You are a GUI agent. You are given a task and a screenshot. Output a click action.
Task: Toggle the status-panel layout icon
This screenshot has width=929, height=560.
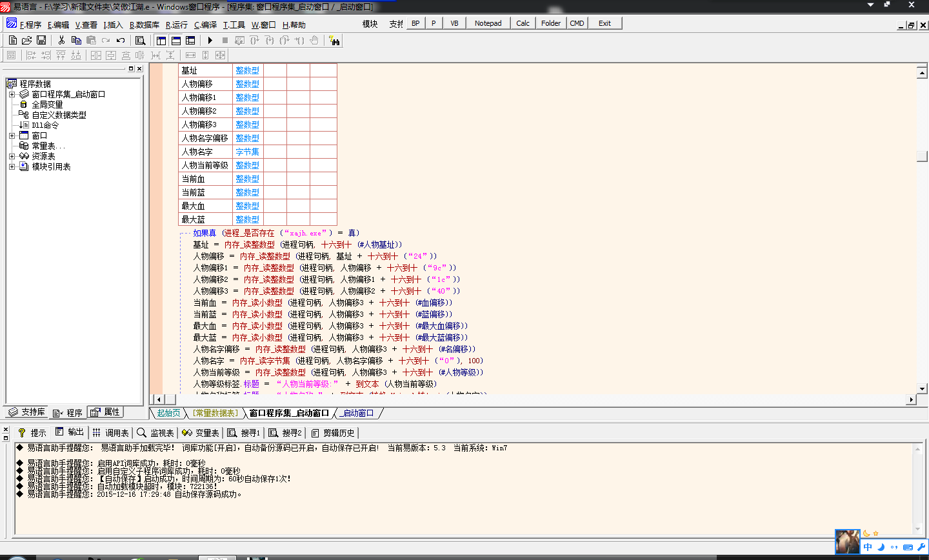tap(176, 40)
